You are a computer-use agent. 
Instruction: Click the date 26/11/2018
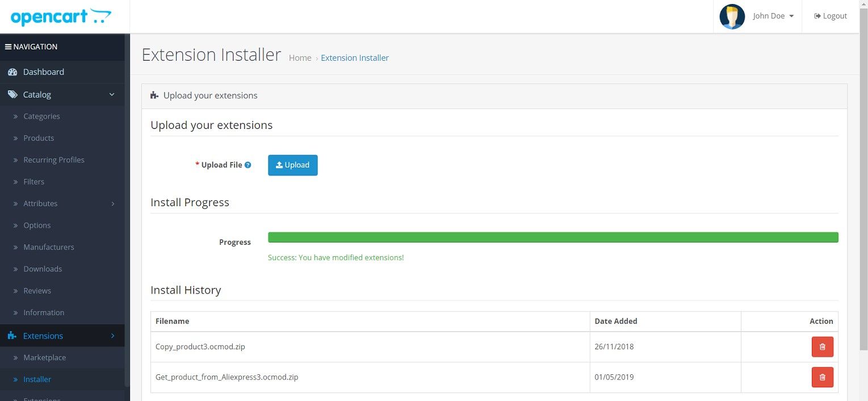click(x=614, y=346)
